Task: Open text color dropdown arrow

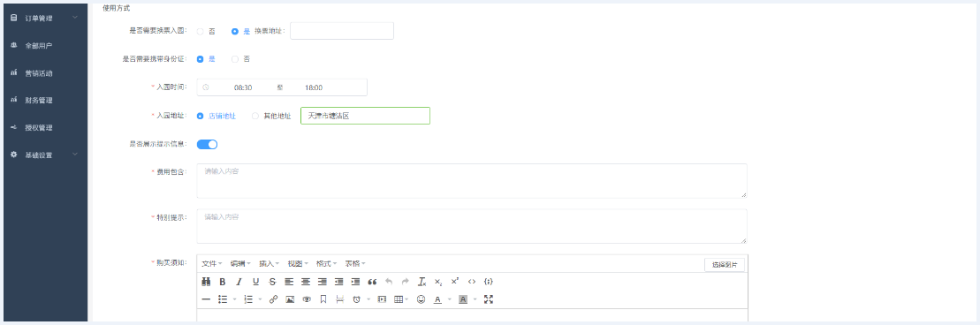Action: click(x=450, y=299)
